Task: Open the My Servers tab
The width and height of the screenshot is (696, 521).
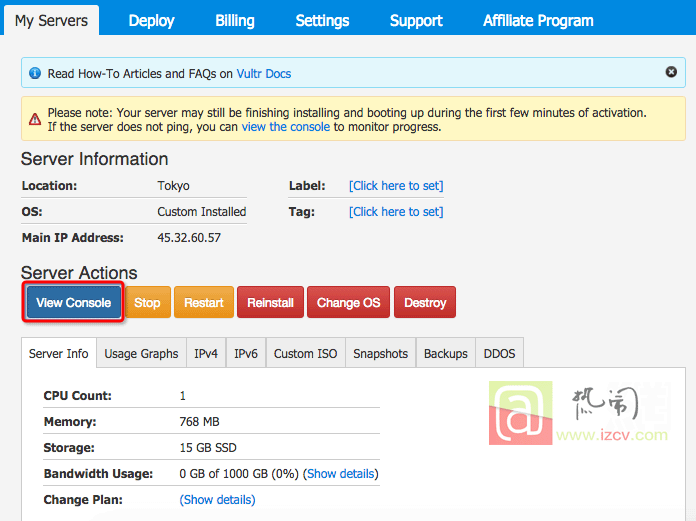Action: tap(51, 20)
